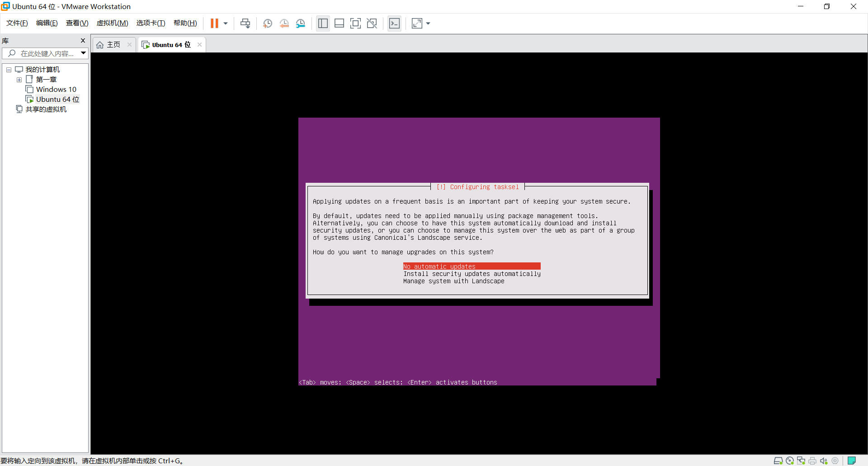Click the Tab moves help line text
This screenshot has height=466, width=868.
click(x=398, y=382)
